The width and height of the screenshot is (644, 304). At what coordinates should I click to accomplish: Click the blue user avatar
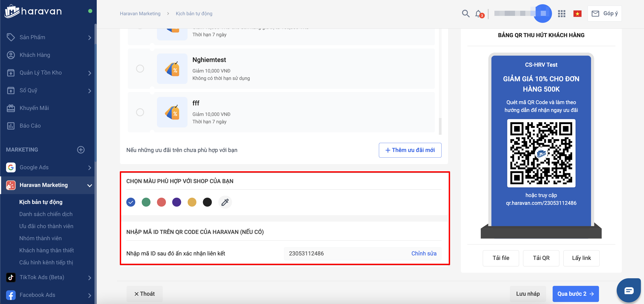(543, 13)
